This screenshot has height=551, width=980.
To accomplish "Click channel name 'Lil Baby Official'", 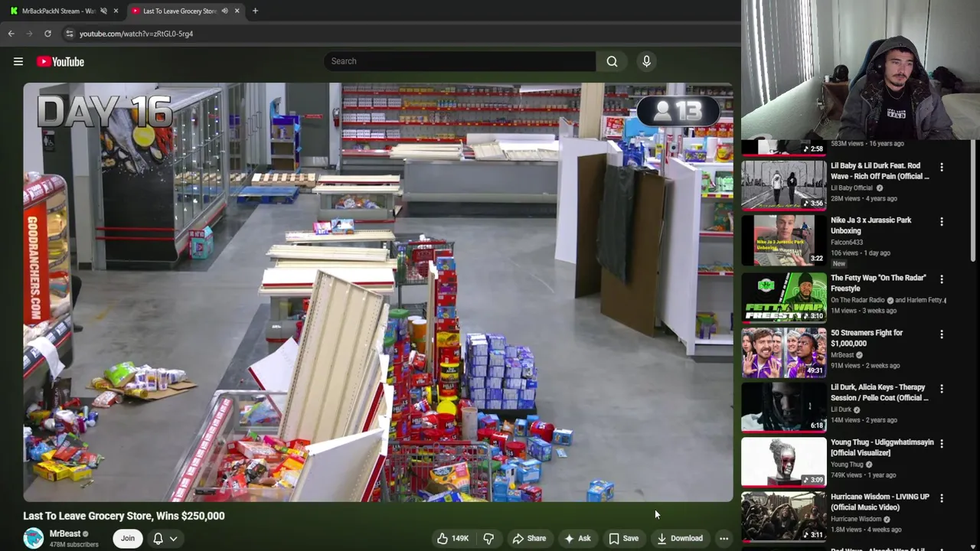I will 851,188.
